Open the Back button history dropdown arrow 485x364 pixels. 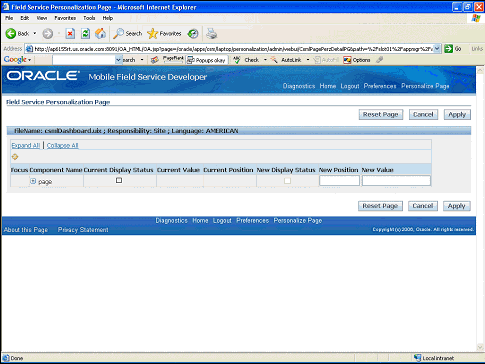point(34,33)
